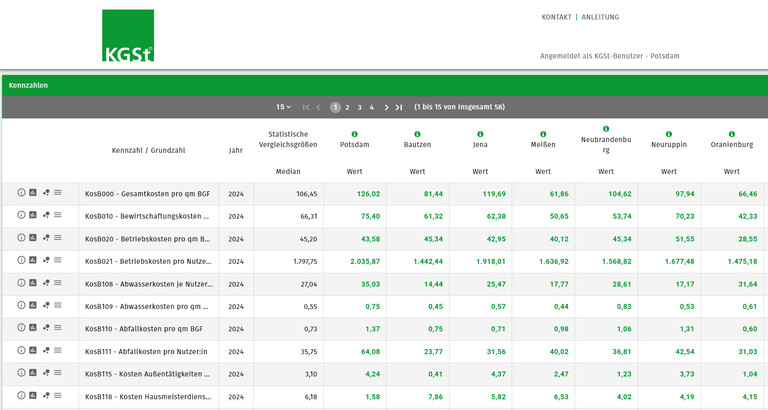The width and height of the screenshot is (768, 410).
Task: Open rows-per-page dropdown showing 15
Action: (x=283, y=107)
